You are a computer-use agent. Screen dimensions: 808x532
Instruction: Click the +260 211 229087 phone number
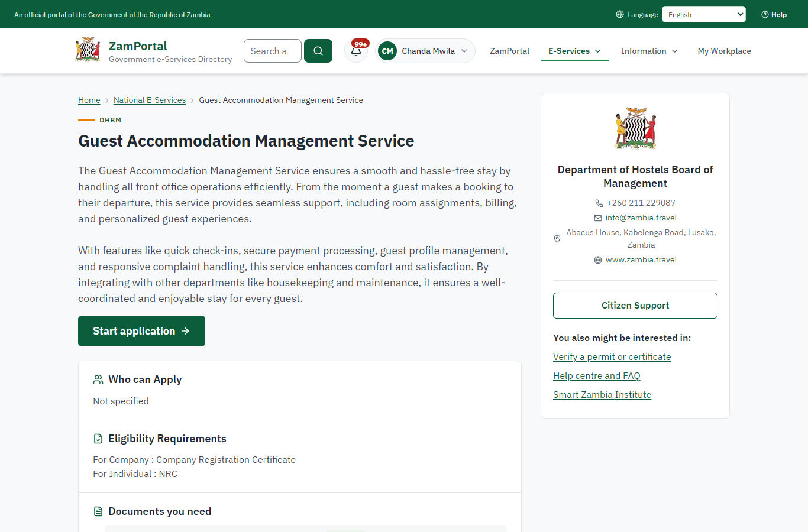(641, 203)
